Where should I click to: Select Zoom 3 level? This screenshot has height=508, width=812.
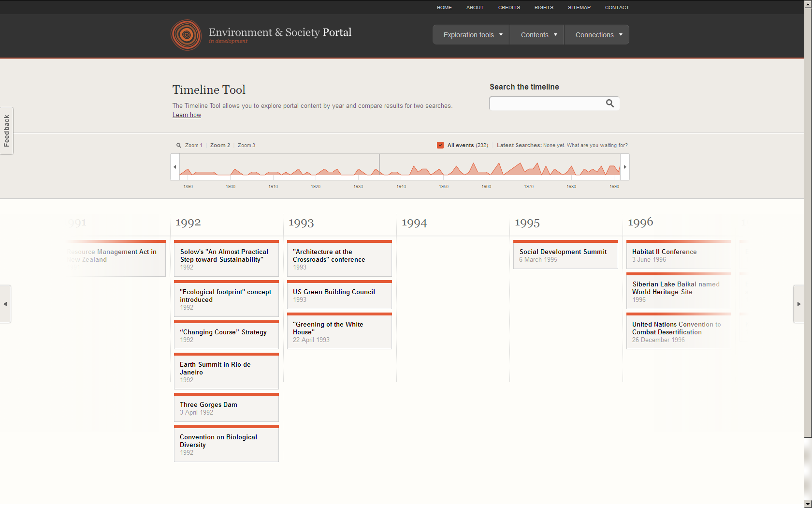coord(246,145)
